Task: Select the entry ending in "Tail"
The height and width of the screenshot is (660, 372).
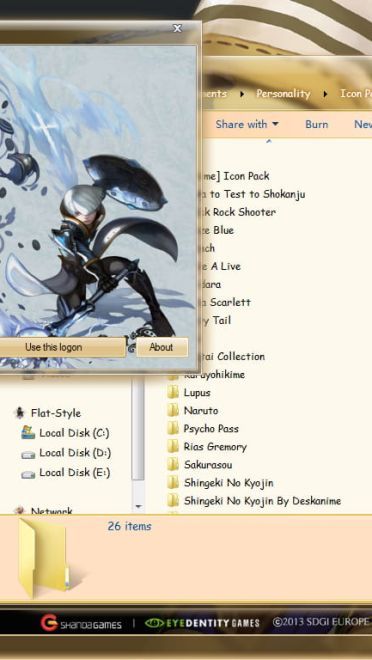Action: pos(217,321)
